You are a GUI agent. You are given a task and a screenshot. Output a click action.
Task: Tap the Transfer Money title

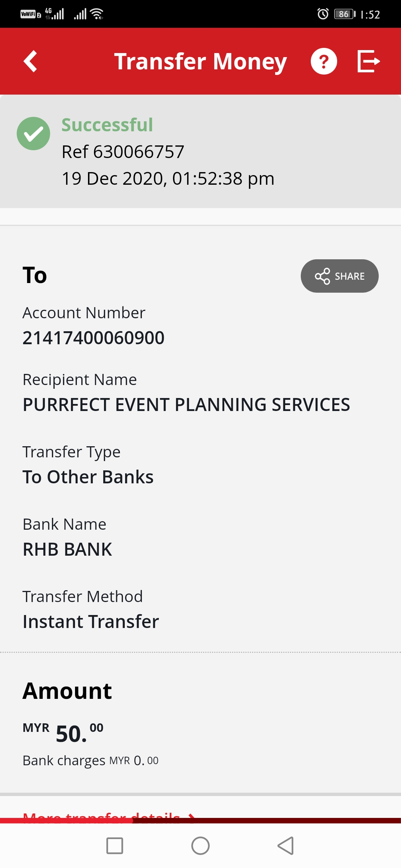(x=200, y=62)
